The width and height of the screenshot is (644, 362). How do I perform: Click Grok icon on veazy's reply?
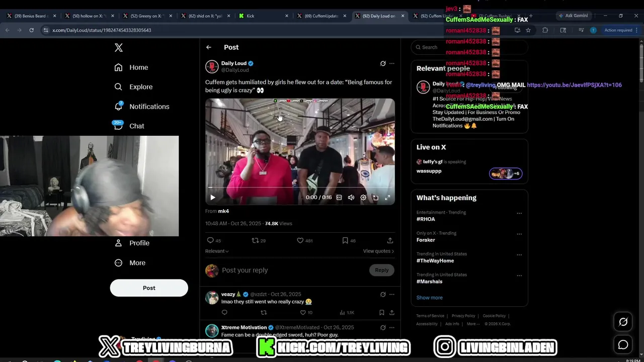pos(383,295)
